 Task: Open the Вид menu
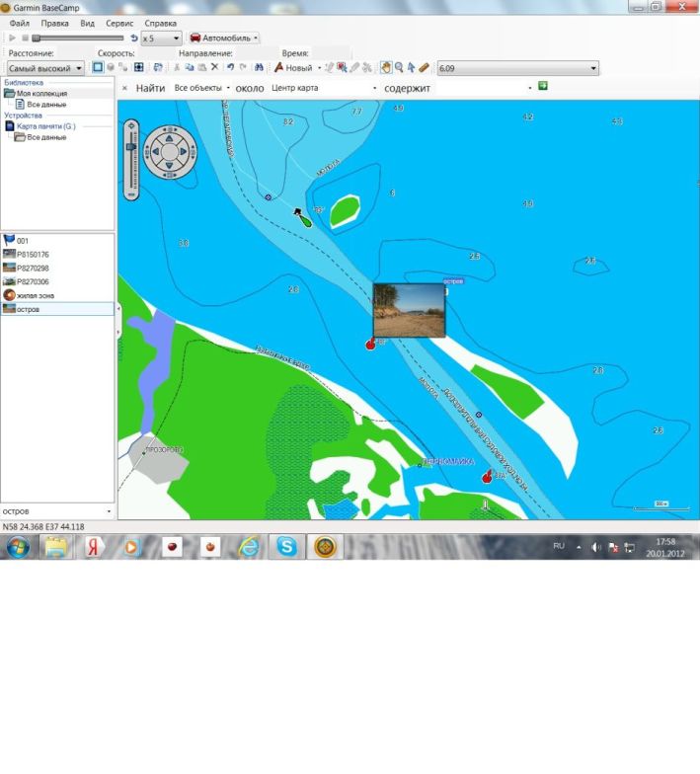(x=88, y=23)
